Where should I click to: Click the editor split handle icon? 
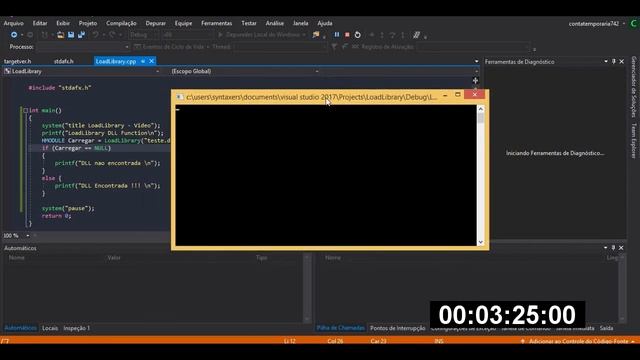(476, 80)
